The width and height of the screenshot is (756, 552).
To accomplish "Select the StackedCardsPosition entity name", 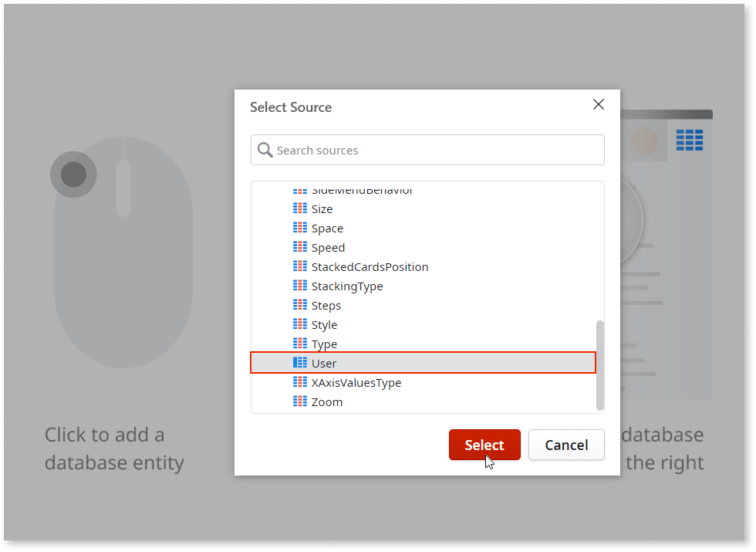I will click(x=370, y=267).
